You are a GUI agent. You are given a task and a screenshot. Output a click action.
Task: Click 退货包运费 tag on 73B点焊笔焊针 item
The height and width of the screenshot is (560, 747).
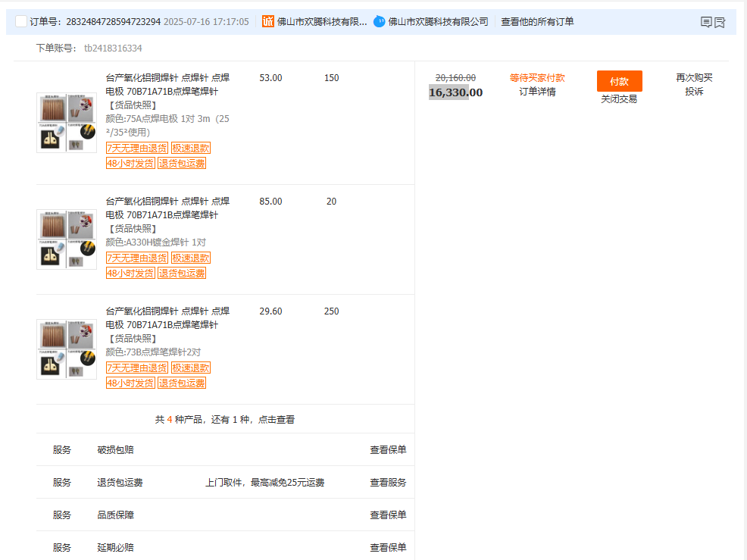point(182,383)
